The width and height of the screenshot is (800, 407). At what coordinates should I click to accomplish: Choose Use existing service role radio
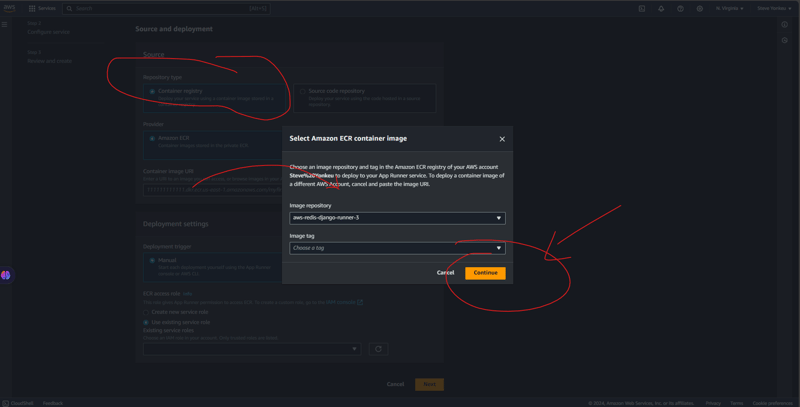(x=146, y=322)
